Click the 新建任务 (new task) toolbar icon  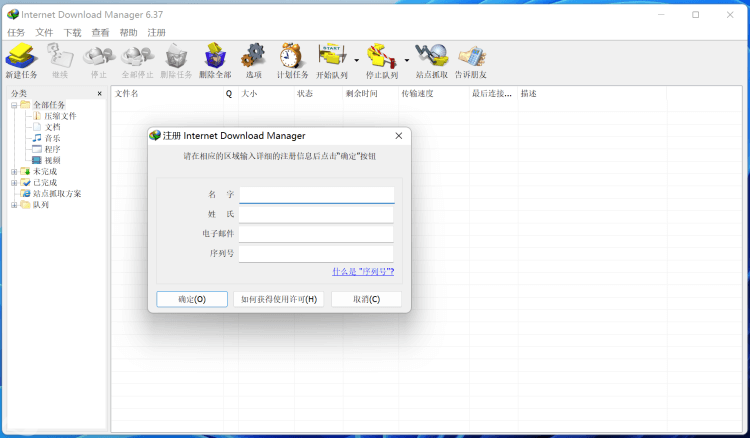coord(21,61)
